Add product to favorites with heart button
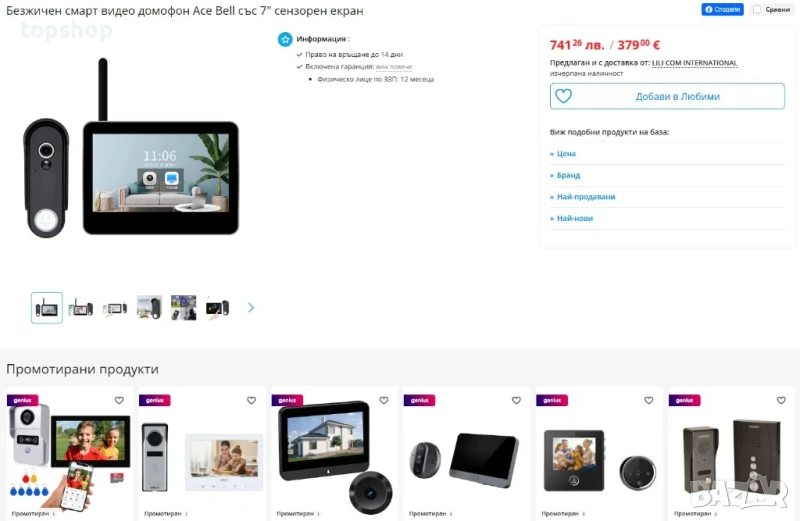Viewport: 800px width, 521px height. click(x=667, y=96)
